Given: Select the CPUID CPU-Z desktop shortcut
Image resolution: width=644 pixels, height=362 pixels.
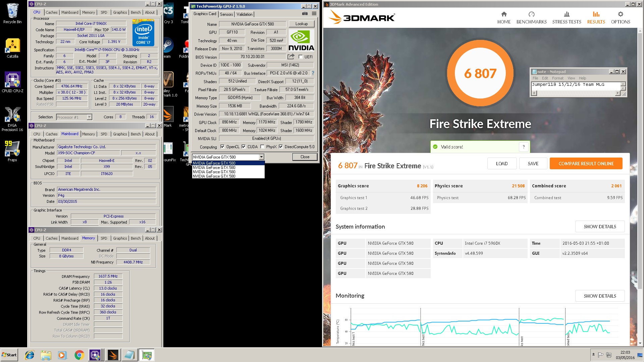Looking at the screenshot, I should 12,82.
